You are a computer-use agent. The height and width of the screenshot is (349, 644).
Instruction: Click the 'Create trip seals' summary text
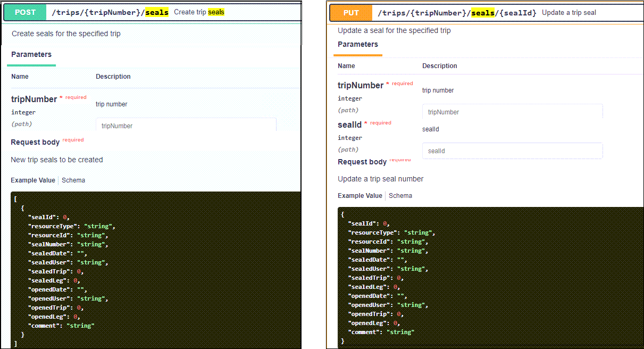coord(199,12)
